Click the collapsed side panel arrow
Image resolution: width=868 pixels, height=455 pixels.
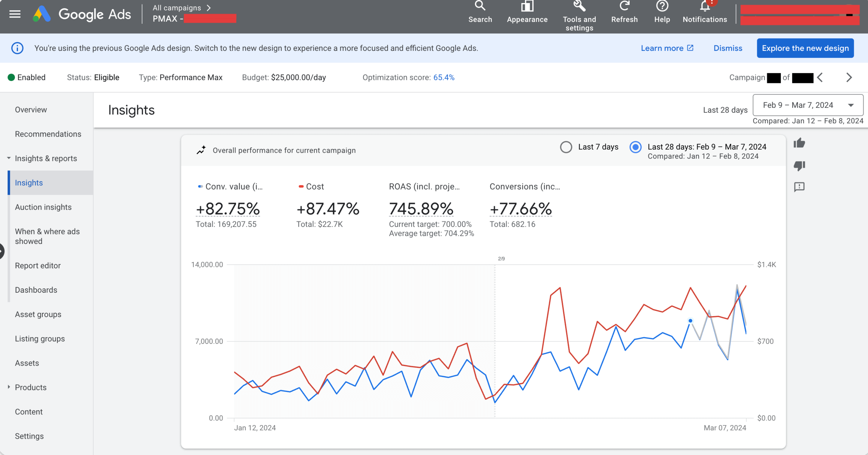(x=2, y=251)
